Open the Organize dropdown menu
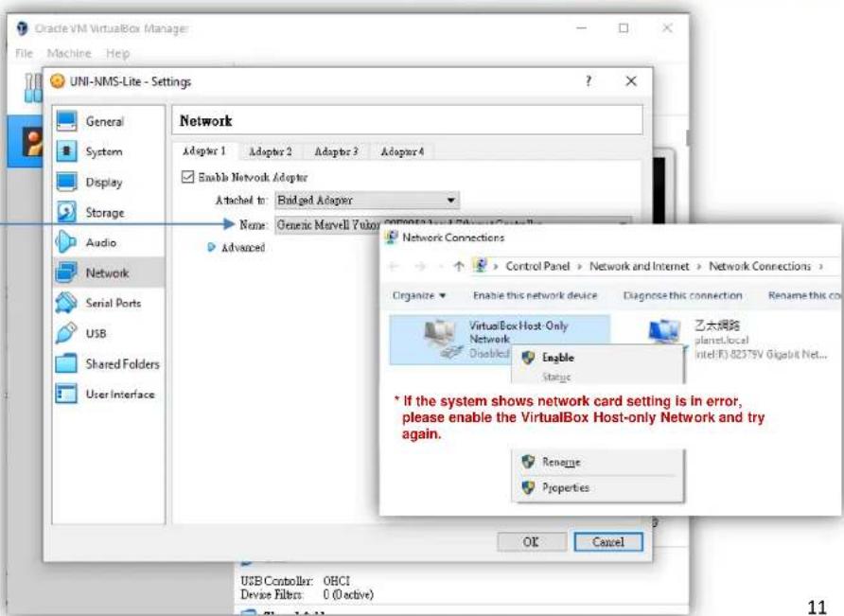The image size is (844, 616). pyautogui.click(x=419, y=295)
